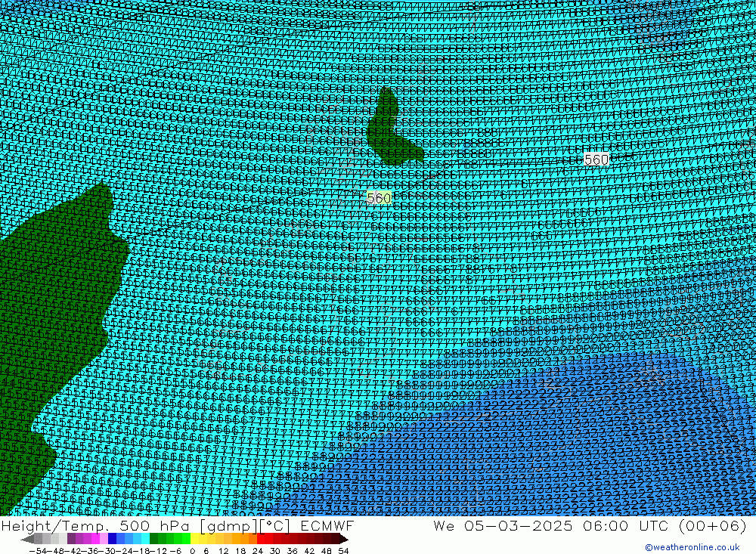Click the 560 contour label with white background
The height and width of the screenshot is (554, 756).
(x=596, y=159)
